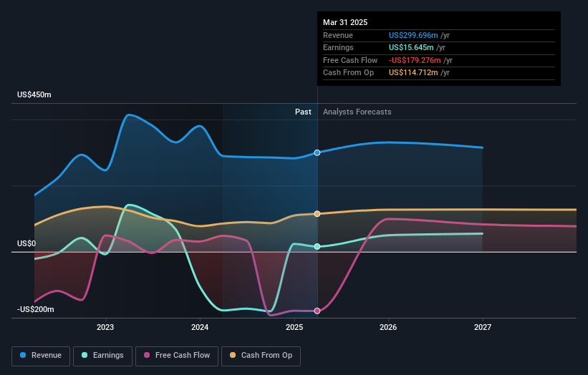The image size is (588, 375).
Task: Click the US$299.696m revenue value
Action: click(x=413, y=35)
